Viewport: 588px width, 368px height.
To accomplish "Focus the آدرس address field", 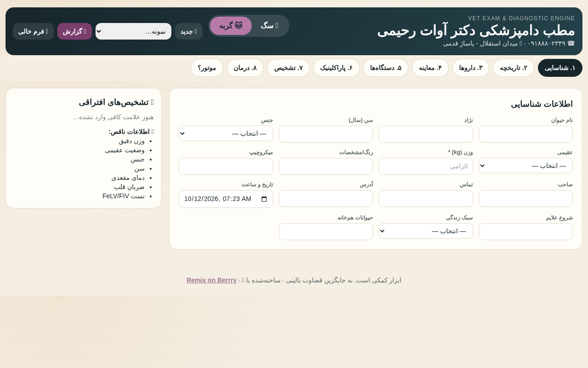I will (326, 198).
